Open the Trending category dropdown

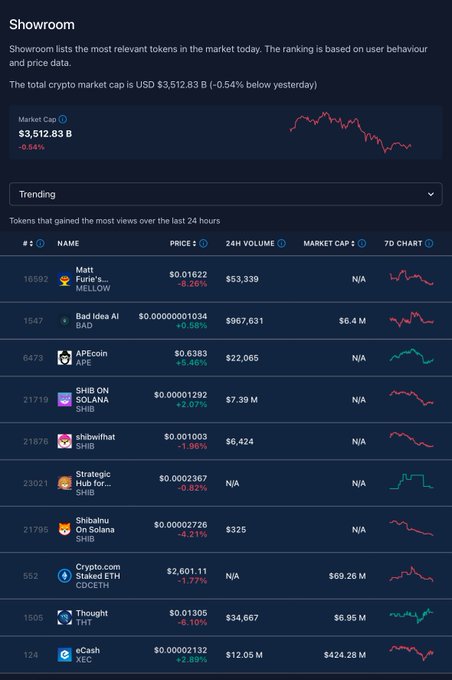click(226, 194)
